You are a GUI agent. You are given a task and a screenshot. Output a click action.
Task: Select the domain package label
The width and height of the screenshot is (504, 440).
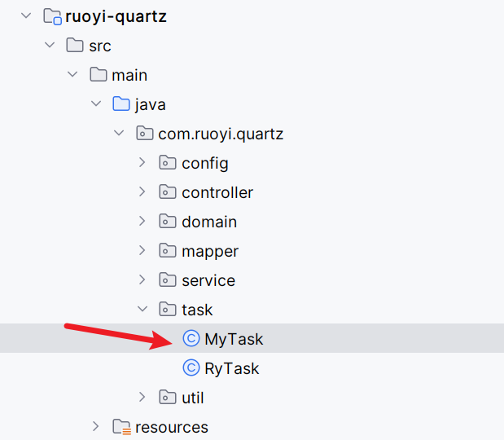209,222
